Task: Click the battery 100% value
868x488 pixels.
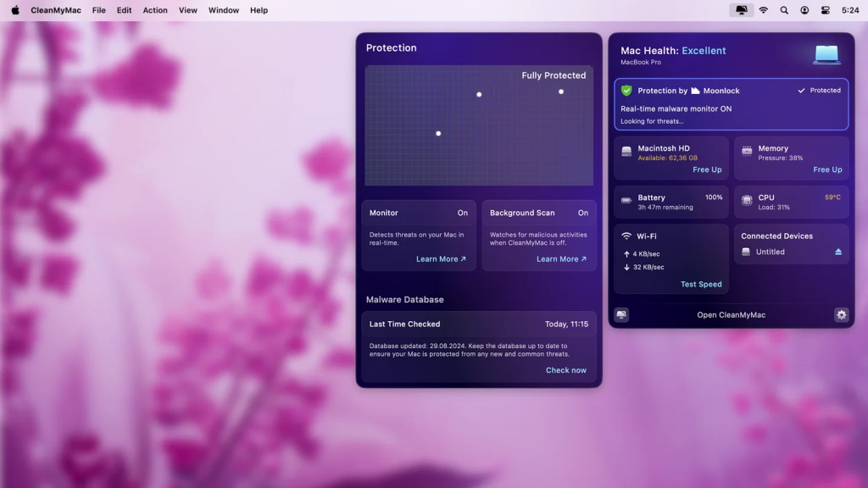Action: pos(714,197)
